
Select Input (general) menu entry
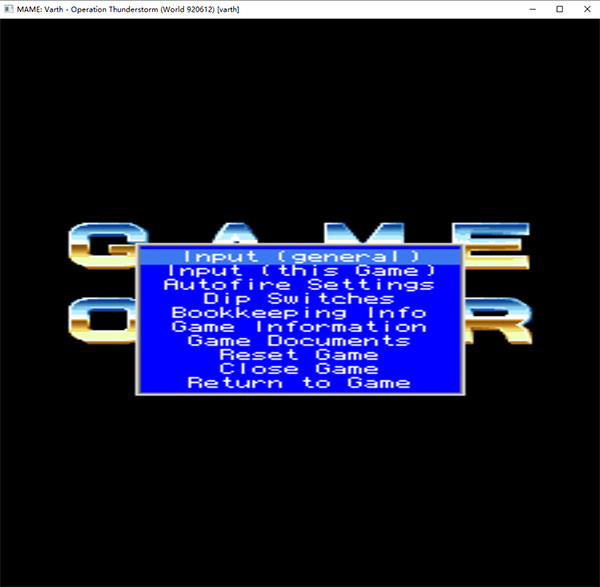(300, 256)
